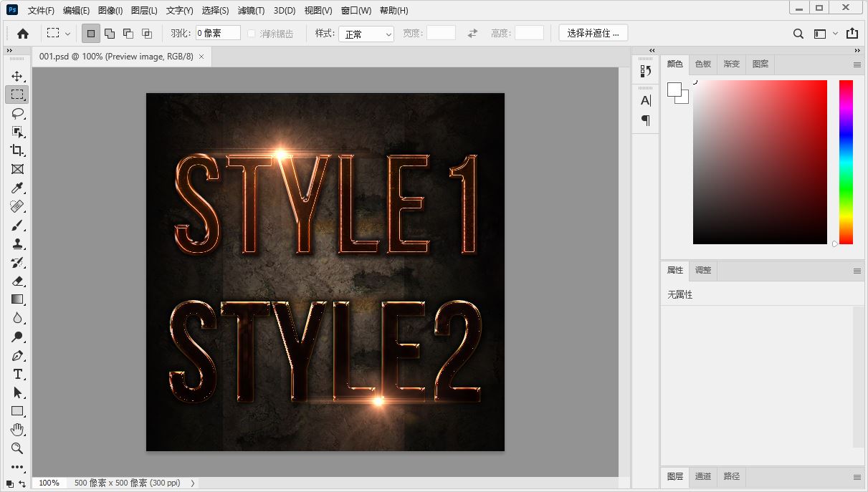Switch to the 色板 tab

point(703,64)
